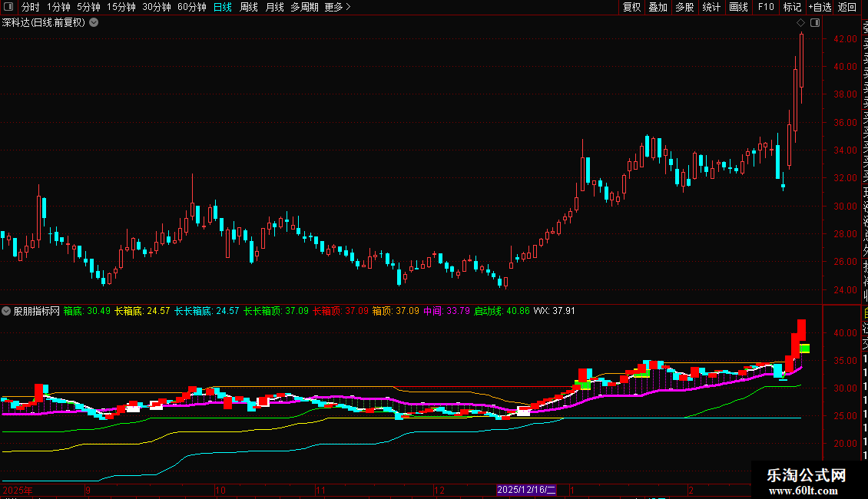Click the 返回 back button
This screenshot has width=868, height=499.
tap(847, 7)
